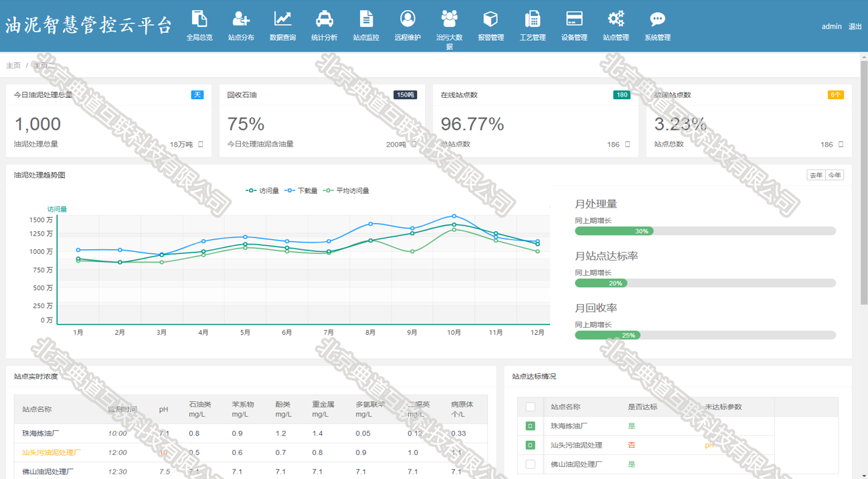The height and width of the screenshot is (479, 868).
Task: Click the 油泥智慧管控云平台 logo title
Action: tap(89, 25)
